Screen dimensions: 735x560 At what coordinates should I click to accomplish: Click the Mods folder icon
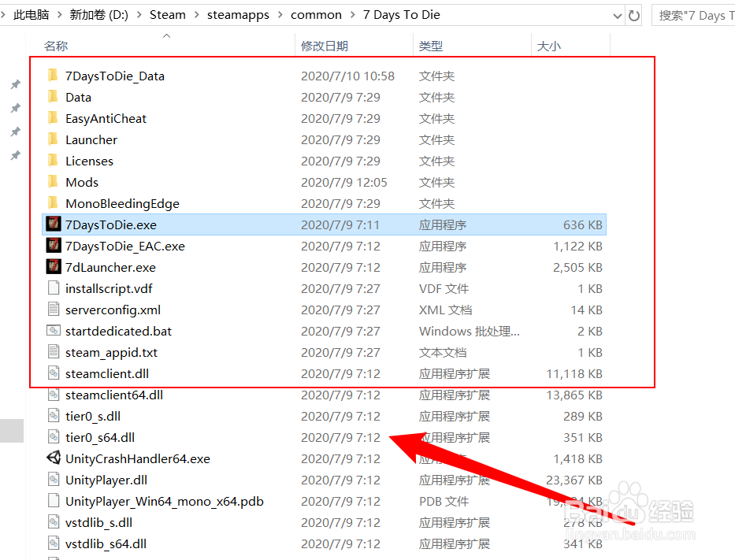53,181
